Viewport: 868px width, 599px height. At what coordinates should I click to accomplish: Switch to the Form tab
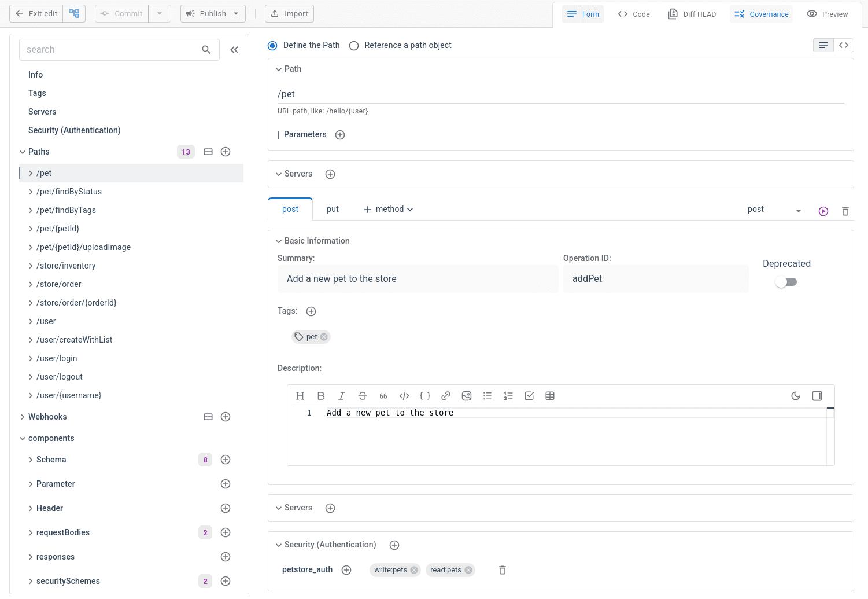(583, 14)
